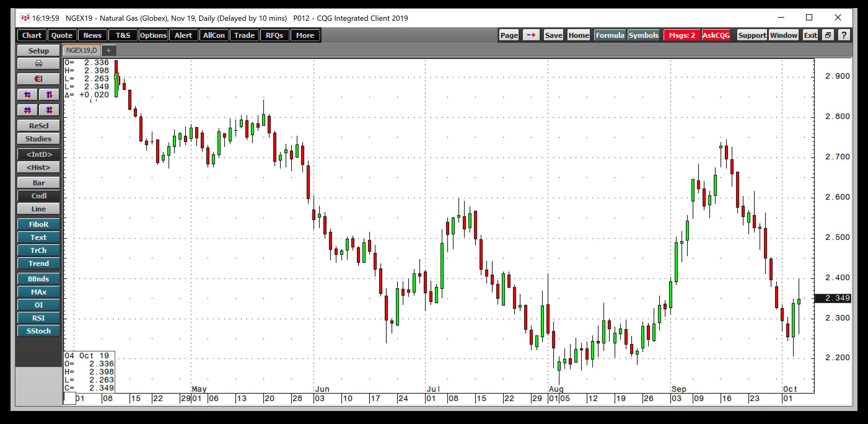Click the vertical compress arrows icon
Screen dimensions: 868x424
coord(49,110)
